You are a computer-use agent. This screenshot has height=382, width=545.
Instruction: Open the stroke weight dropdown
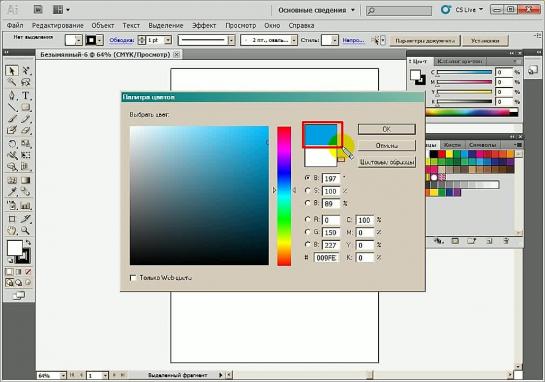pos(168,40)
